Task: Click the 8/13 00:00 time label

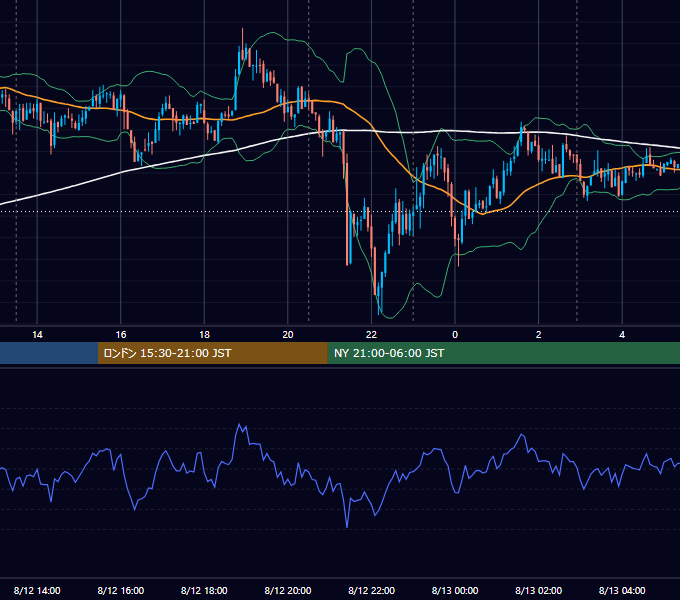Action: tap(455, 590)
